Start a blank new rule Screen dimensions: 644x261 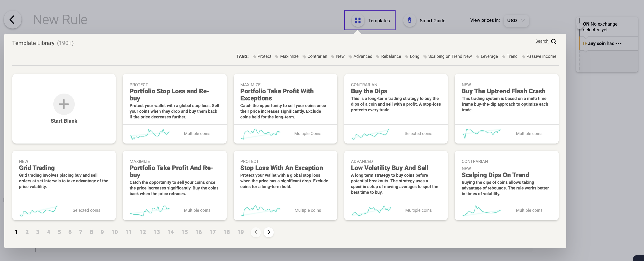pyautogui.click(x=64, y=108)
